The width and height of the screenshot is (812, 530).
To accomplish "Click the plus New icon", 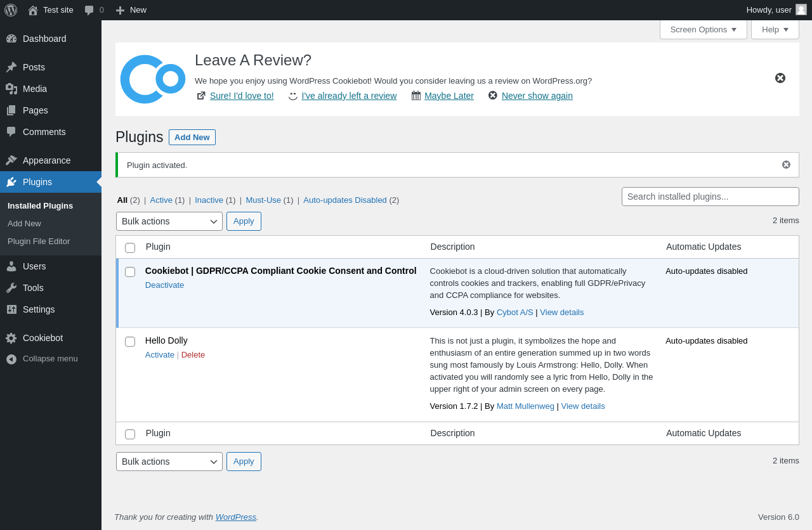I will coord(120,10).
